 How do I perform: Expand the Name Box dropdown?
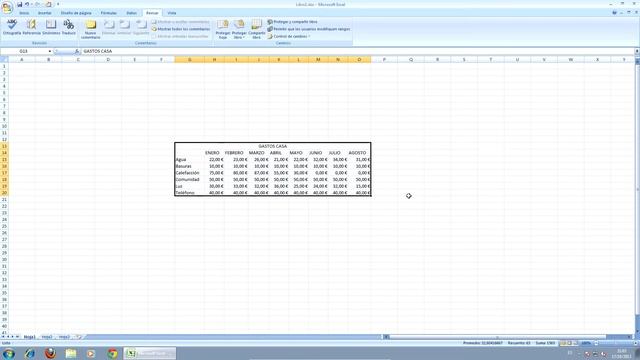pyautogui.click(x=50, y=51)
